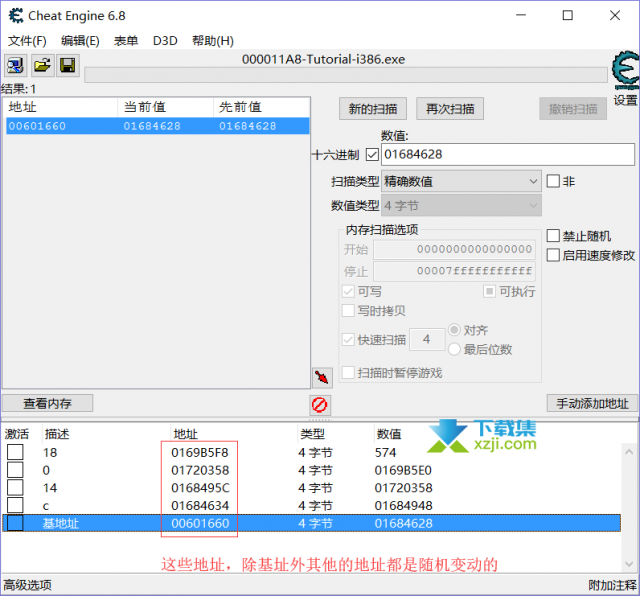Toggle the 可执行 checkbox
This screenshot has height=596, width=640.
[x=489, y=291]
